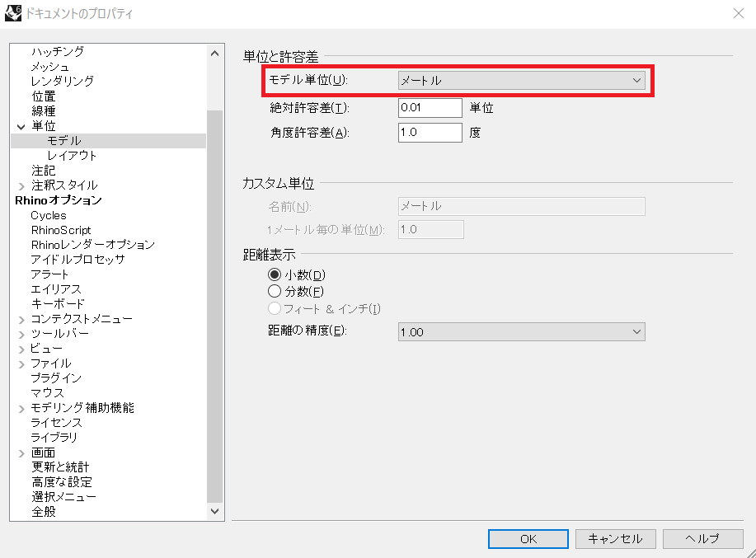Expand the ファイル tree node
Image resolution: width=756 pixels, height=558 pixels.
pyautogui.click(x=21, y=364)
